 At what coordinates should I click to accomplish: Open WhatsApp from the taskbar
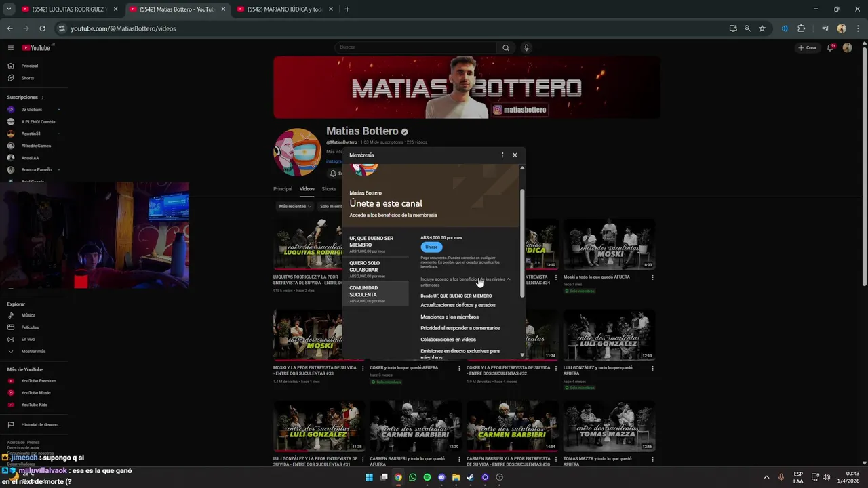[412, 477]
